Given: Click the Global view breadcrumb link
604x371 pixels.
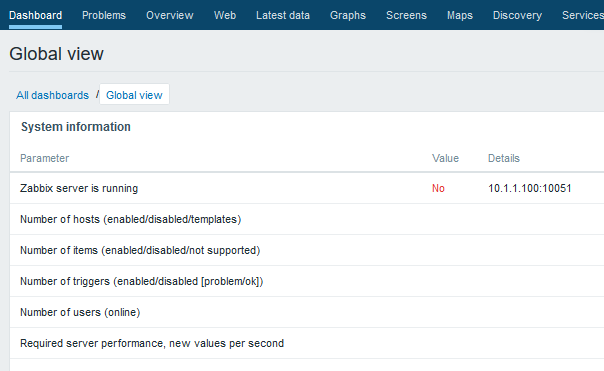Looking at the screenshot, I should tap(134, 95).
